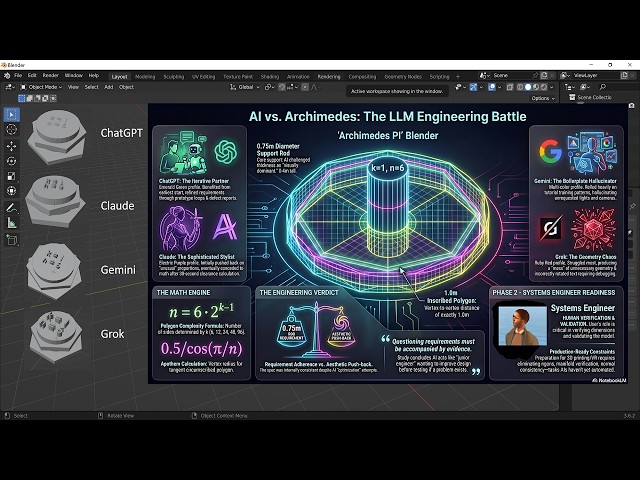640x480 pixels.
Task: Open the Object Mode dropdown
Action: (x=41, y=87)
